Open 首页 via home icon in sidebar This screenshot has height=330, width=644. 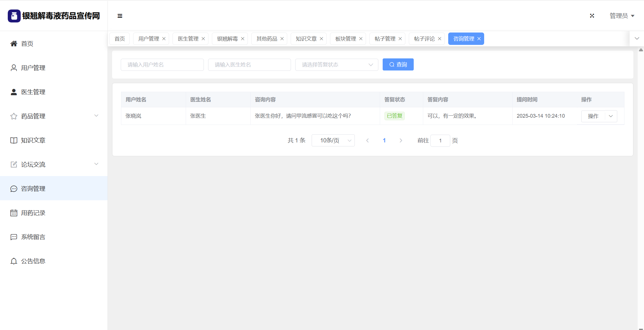14,43
